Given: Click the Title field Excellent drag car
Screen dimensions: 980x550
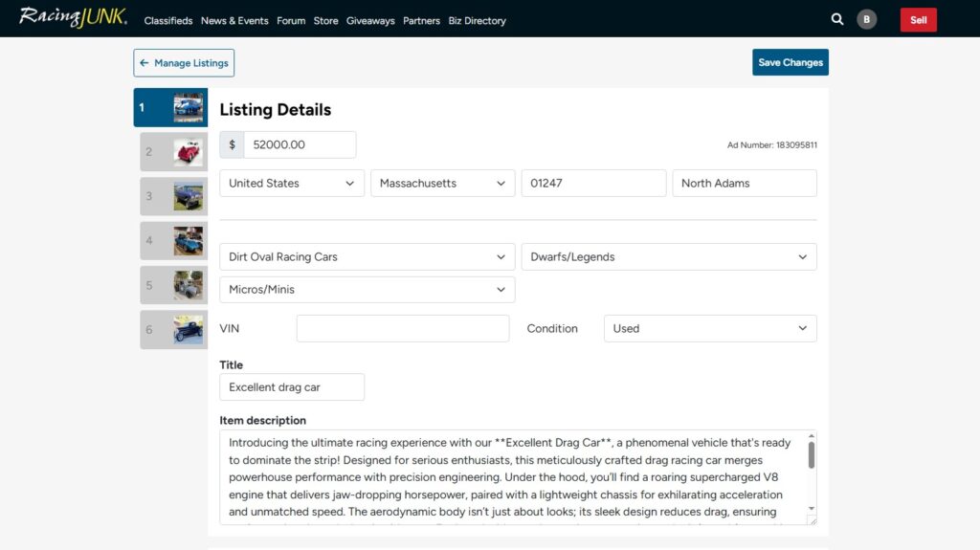Looking at the screenshot, I should 292,386.
